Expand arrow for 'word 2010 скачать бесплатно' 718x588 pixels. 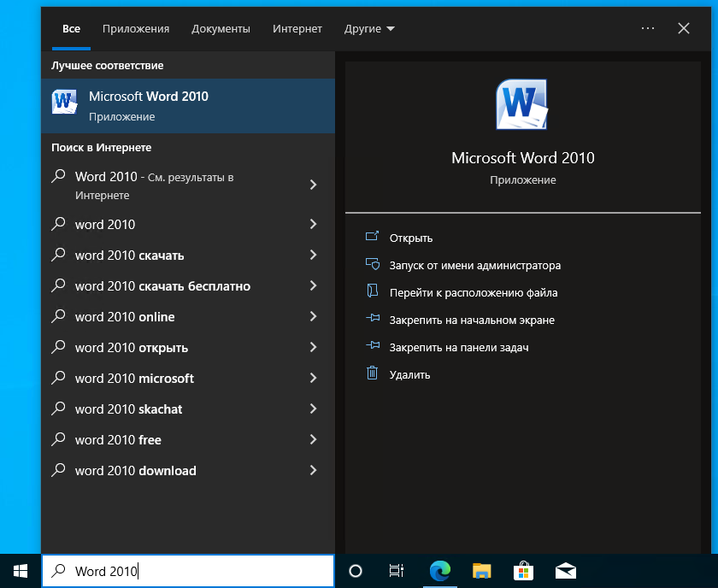[313, 285]
